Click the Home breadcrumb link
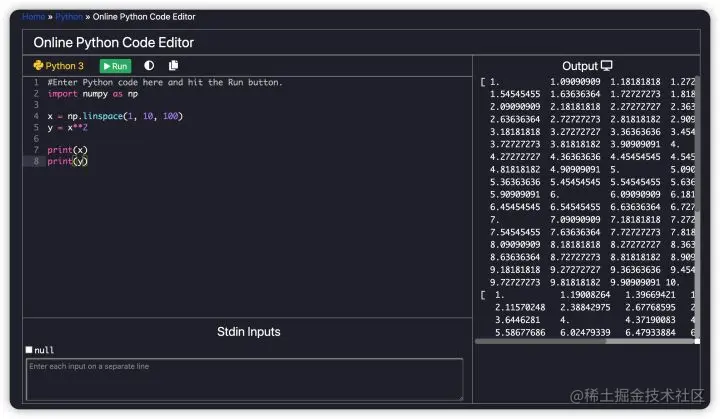Viewport: 720px width, 419px height. 34,17
